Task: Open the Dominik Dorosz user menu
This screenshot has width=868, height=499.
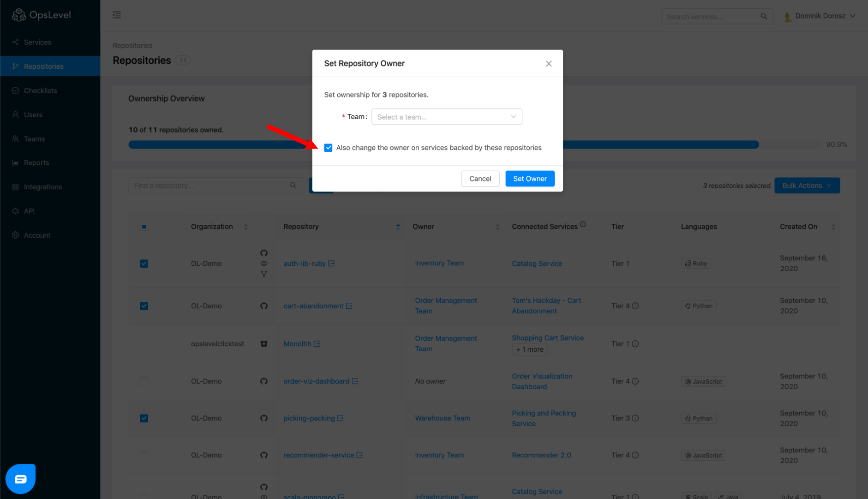Action: pos(820,16)
